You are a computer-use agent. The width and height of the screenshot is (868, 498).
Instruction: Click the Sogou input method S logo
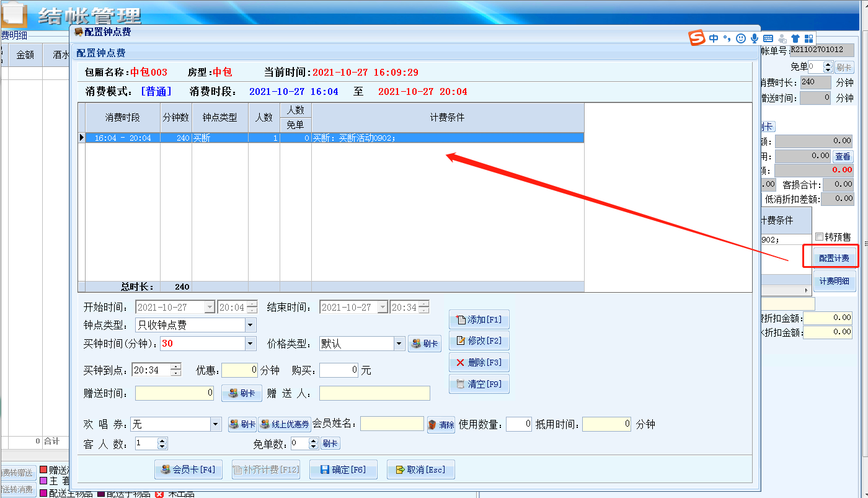(x=697, y=38)
